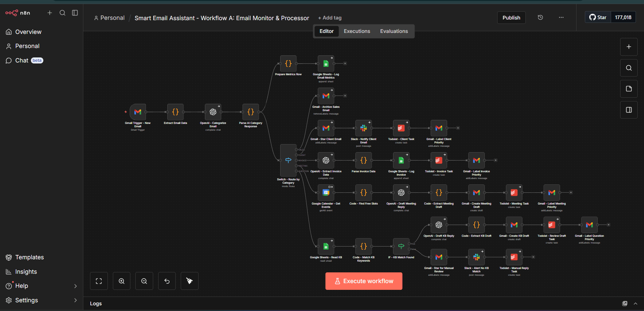Toggle the canvas side panel button
644x311 pixels.
(x=629, y=110)
